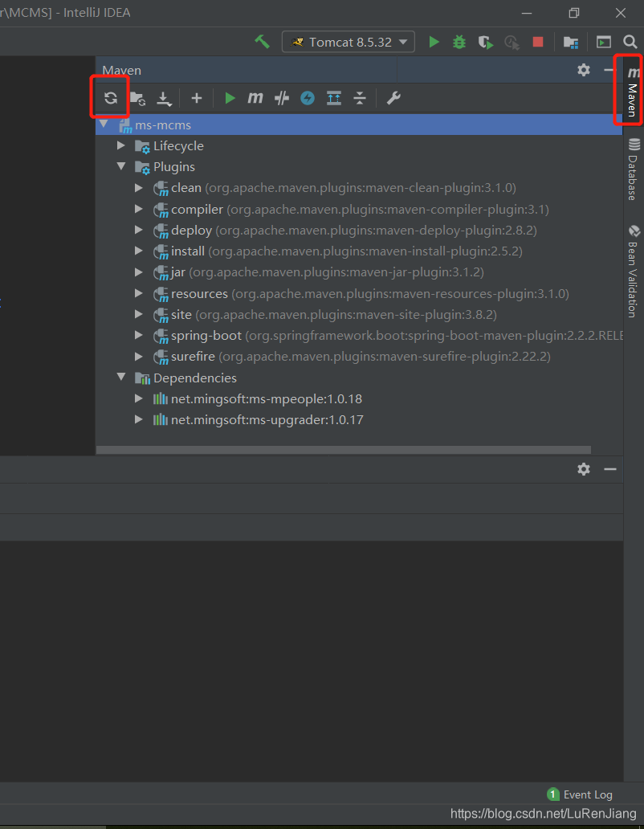Expand the site plugin node
This screenshot has height=829, width=644.
[x=138, y=315]
